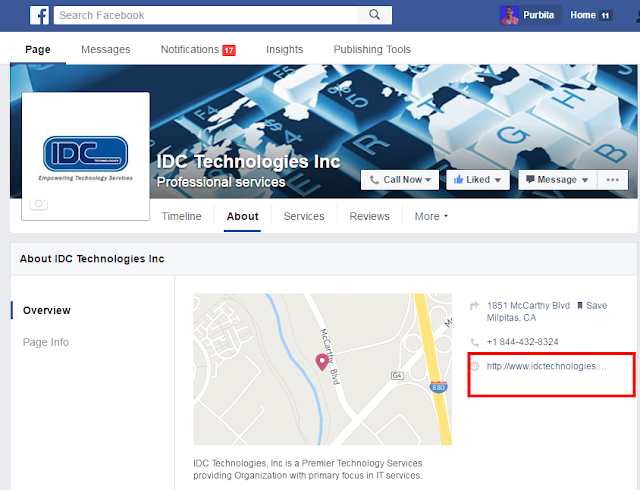Image resolution: width=640 pixels, height=490 pixels.
Task: Click the Facebook logo icon
Action: [39, 16]
